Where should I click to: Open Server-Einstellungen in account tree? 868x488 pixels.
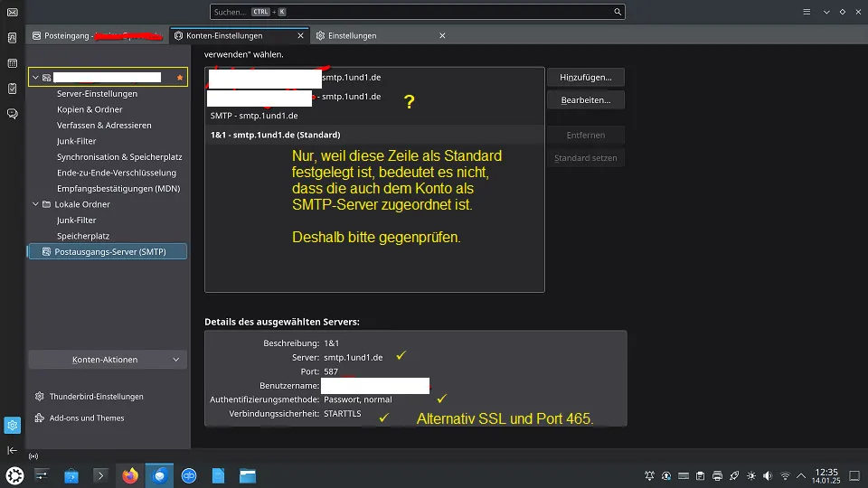(97, 93)
